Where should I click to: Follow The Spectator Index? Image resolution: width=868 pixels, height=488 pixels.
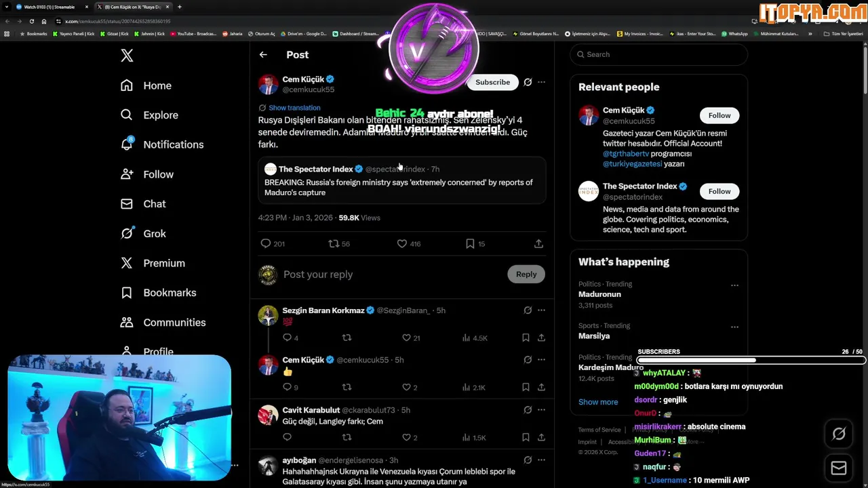click(x=719, y=191)
